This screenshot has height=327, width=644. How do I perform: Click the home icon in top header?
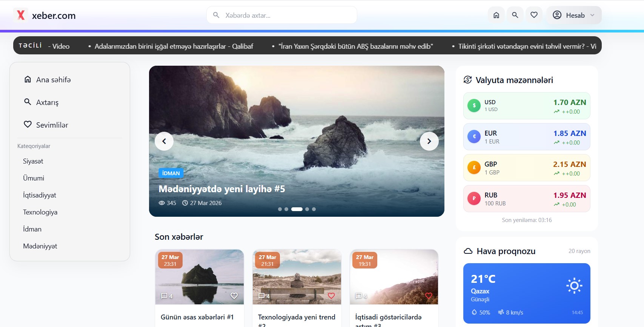(496, 15)
